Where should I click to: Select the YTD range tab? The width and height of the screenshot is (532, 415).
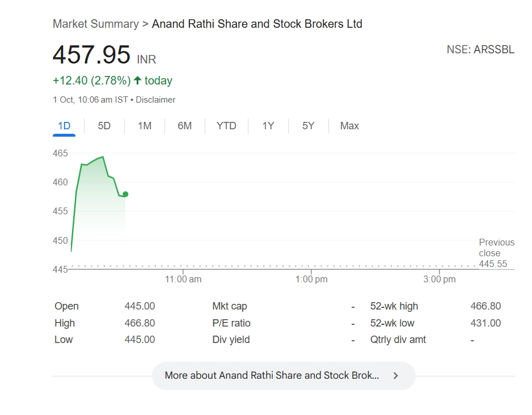tap(226, 126)
